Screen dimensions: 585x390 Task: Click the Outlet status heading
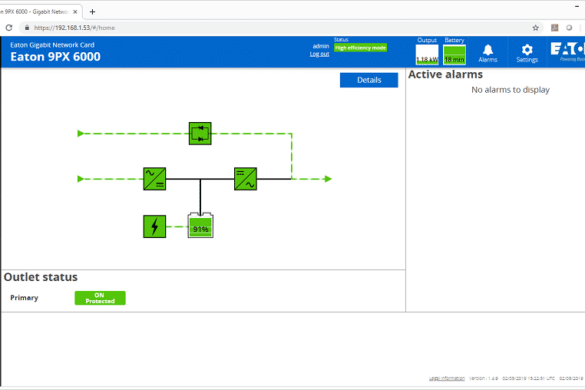pos(41,277)
